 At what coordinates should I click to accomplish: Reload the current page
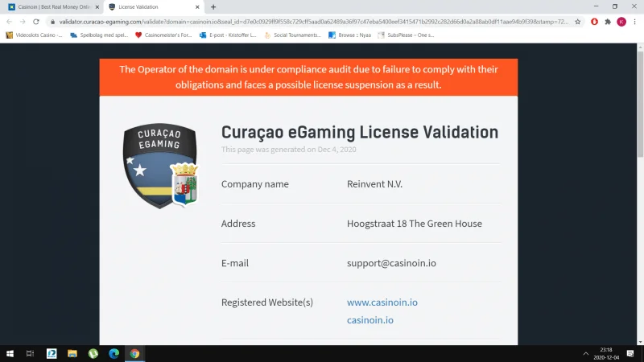pyautogui.click(x=36, y=22)
